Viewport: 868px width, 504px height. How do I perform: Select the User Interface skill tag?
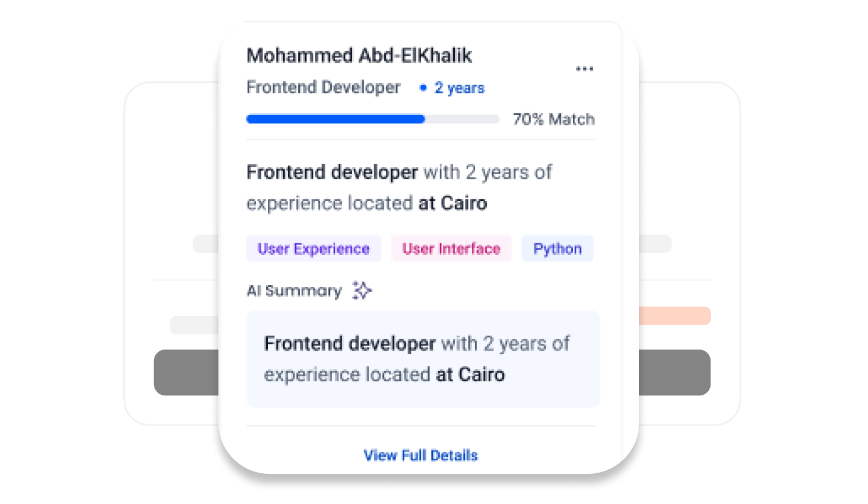coord(451,249)
